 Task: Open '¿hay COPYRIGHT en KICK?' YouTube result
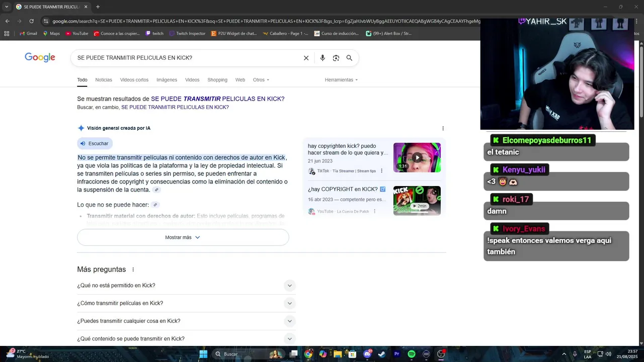347,190
